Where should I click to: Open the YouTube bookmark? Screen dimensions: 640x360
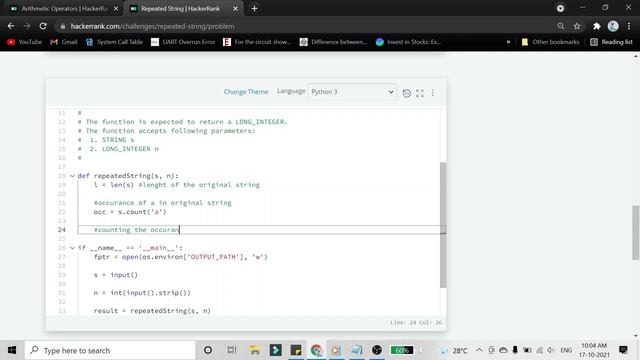pyautogui.click(x=24, y=42)
